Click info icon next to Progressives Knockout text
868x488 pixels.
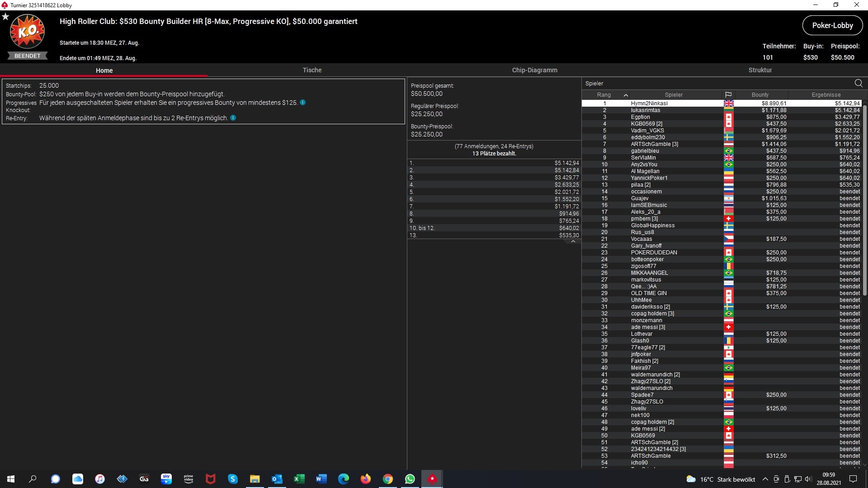(x=303, y=103)
